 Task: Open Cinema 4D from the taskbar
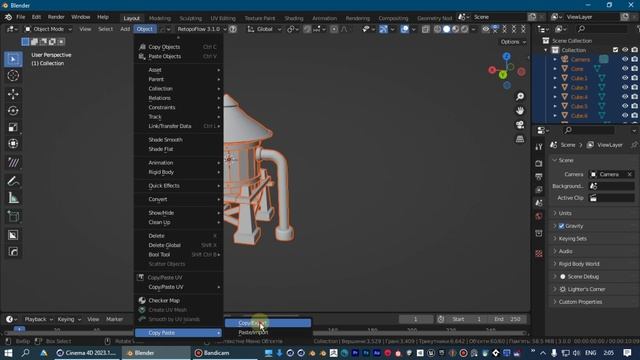[x=87, y=353]
